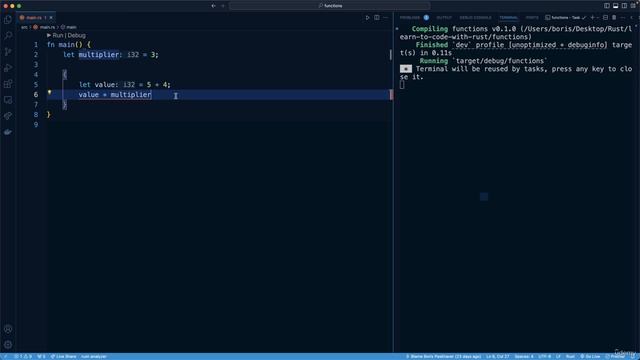
Task: Click Go Live status bar button
Action: (590, 356)
